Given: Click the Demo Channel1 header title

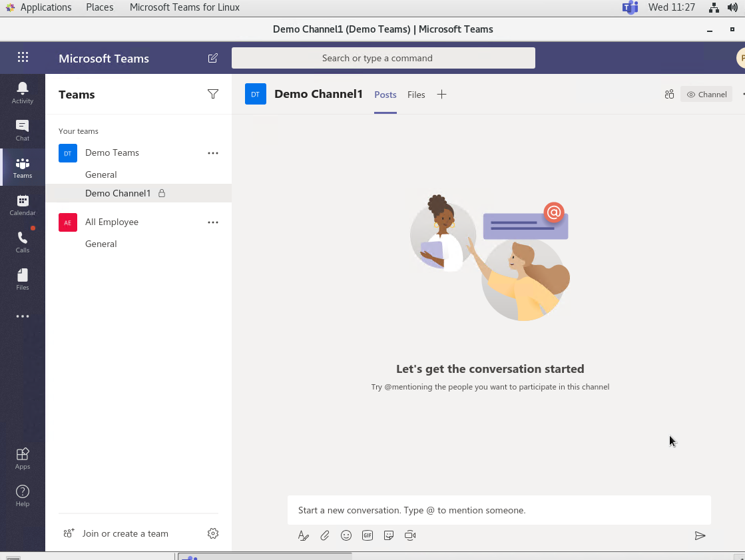Looking at the screenshot, I should (x=318, y=94).
